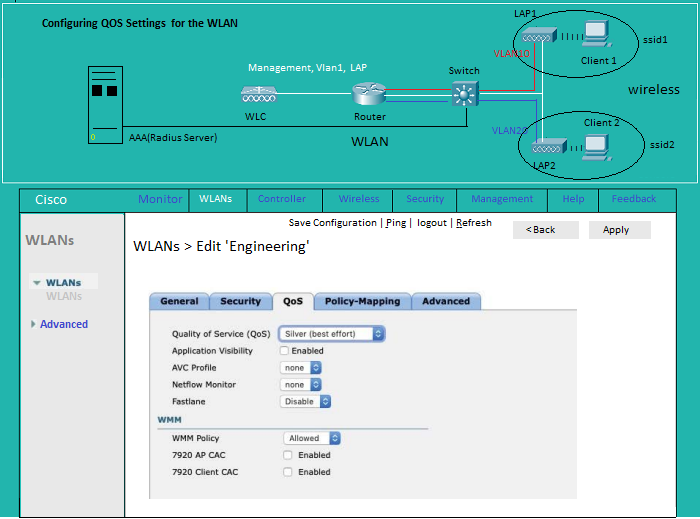The width and height of the screenshot is (700, 519).
Task: Click the Apply button
Action: (619, 230)
